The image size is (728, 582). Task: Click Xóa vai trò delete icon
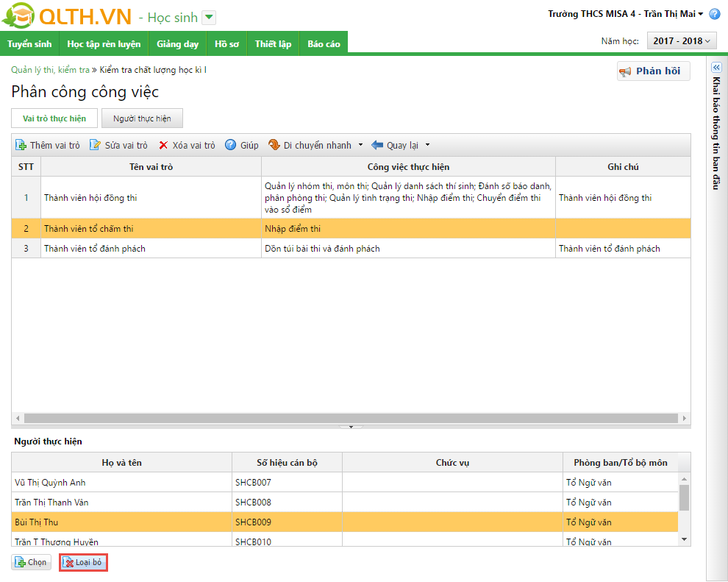(163, 146)
